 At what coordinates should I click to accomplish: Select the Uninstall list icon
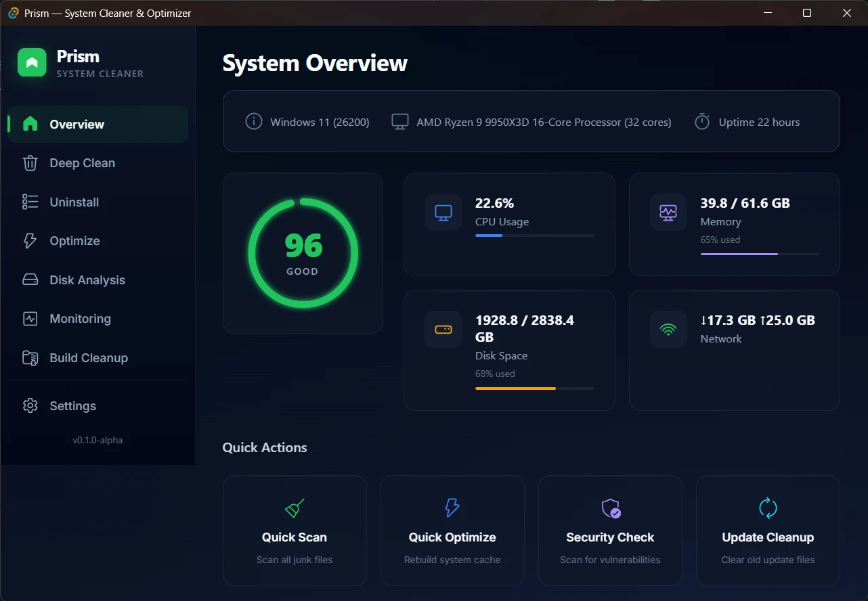click(30, 202)
